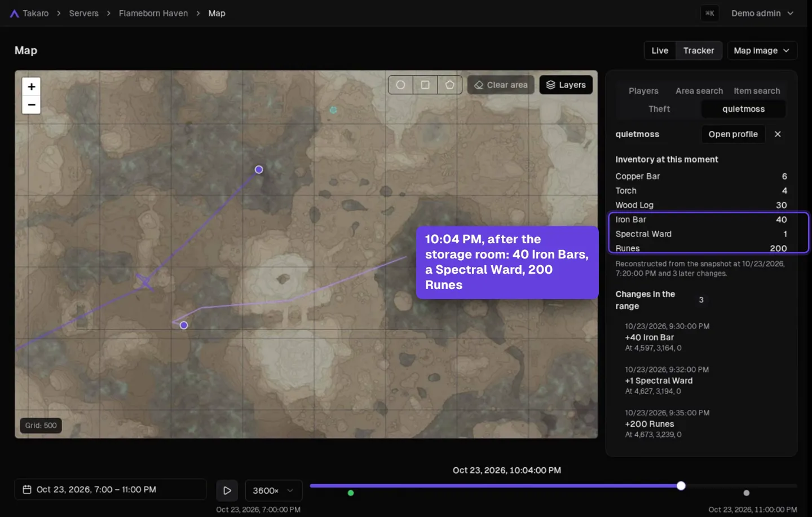
Task: Open the Map image dropdown
Action: [x=762, y=50]
